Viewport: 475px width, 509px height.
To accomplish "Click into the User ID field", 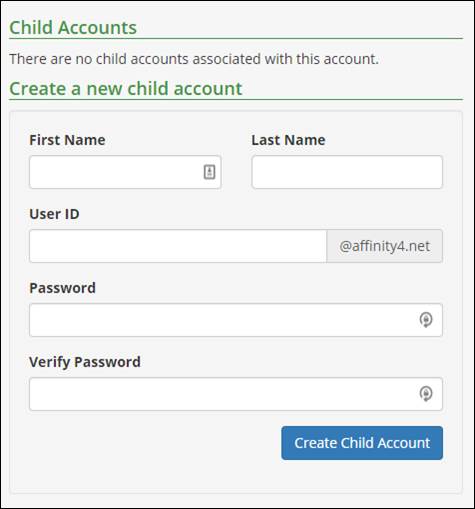I will pos(178,246).
